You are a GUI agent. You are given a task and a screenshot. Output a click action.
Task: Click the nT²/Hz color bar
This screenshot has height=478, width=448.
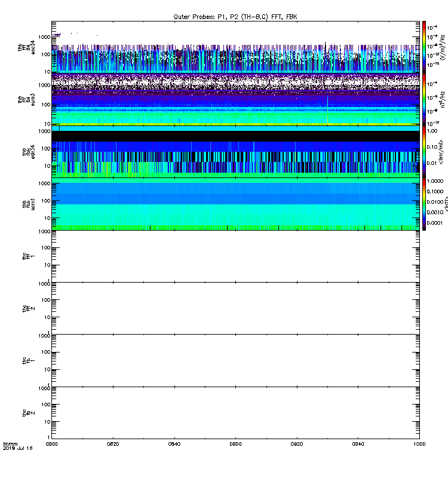click(424, 99)
